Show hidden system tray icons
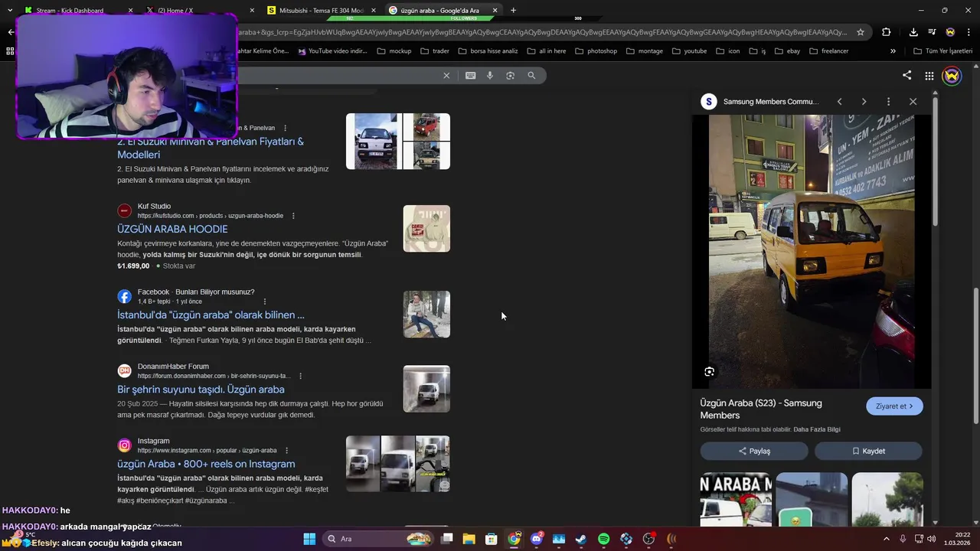The width and height of the screenshot is (980, 551). pos(888,539)
